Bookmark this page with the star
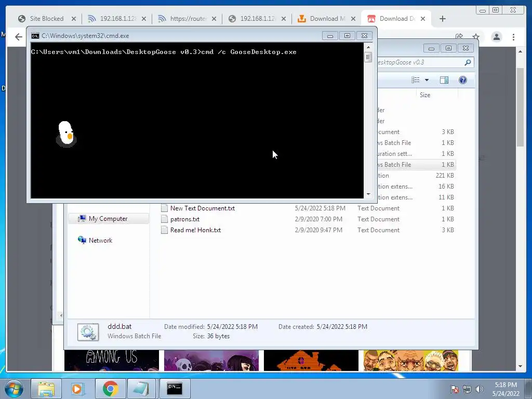 (x=476, y=36)
